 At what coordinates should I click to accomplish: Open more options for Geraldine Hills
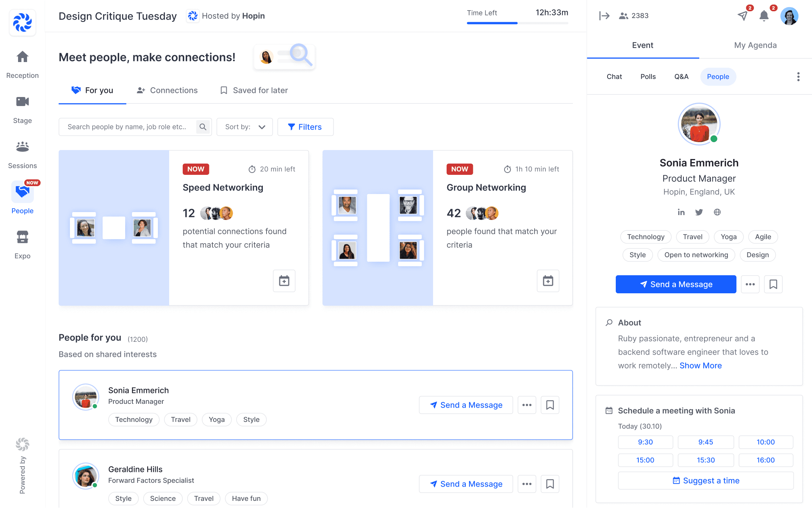(x=527, y=484)
